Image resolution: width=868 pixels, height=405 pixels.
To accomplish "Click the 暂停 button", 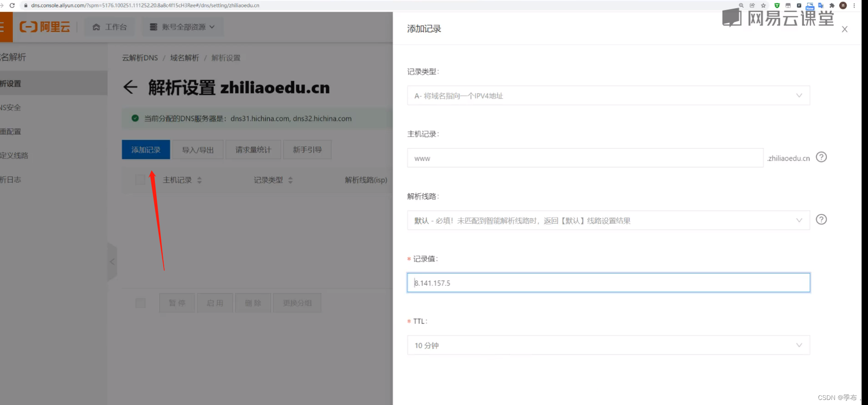I will [177, 303].
